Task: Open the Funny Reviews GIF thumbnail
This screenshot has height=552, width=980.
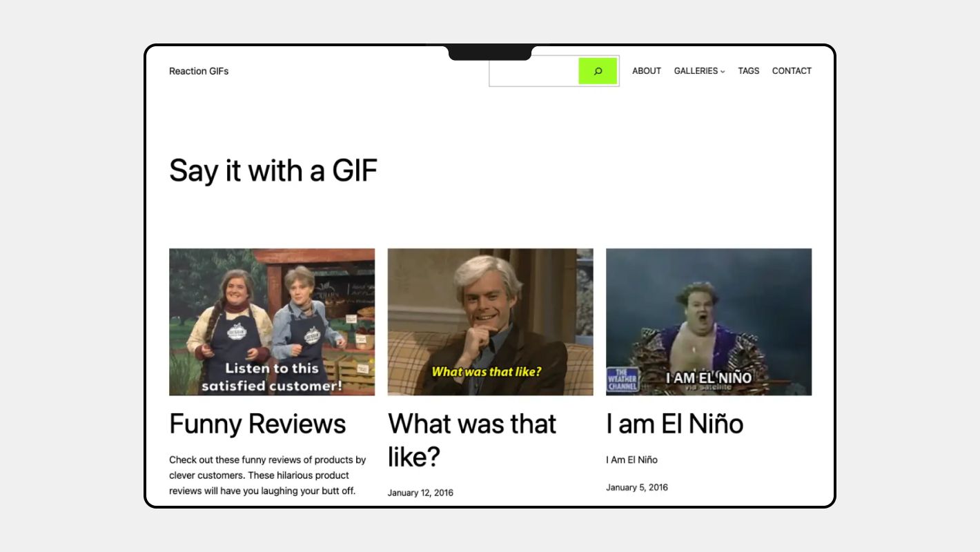Action: tap(272, 322)
